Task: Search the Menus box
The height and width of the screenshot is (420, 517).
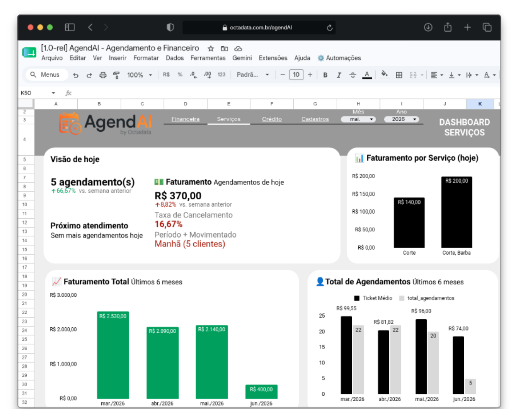Action: pos(47,75)
